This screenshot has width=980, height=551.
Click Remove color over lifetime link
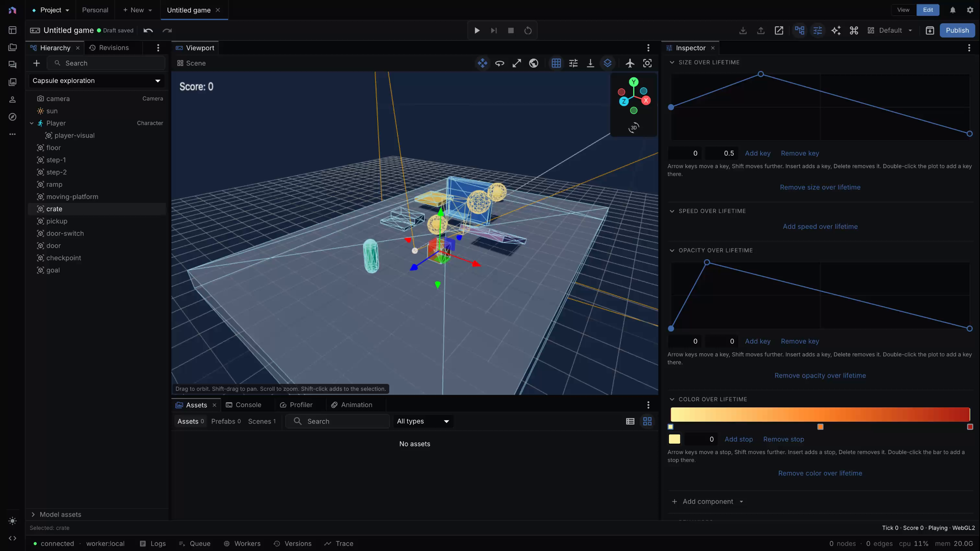(x=820, y=473)
